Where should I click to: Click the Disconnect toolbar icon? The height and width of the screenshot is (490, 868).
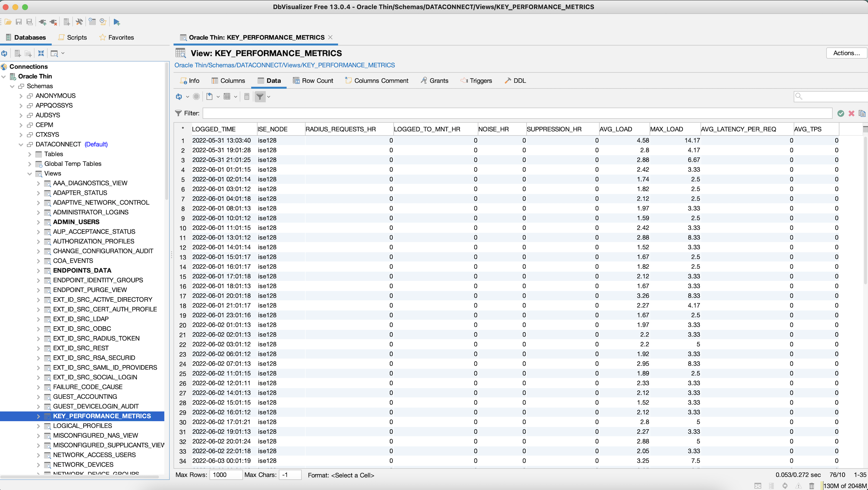[x=53, y=21]
